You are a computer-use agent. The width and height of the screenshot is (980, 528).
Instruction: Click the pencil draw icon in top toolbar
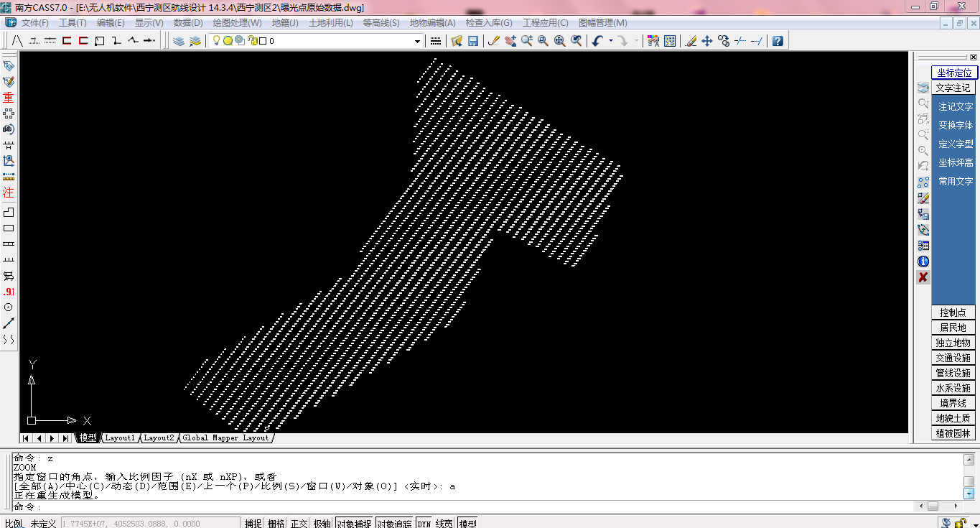[x=494, y=41]
